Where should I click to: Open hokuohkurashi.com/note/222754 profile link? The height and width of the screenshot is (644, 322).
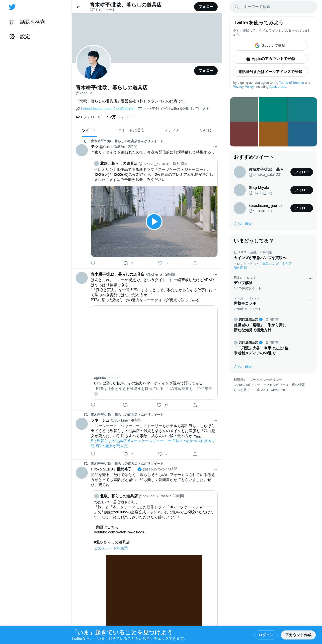[x=108, y=109]
